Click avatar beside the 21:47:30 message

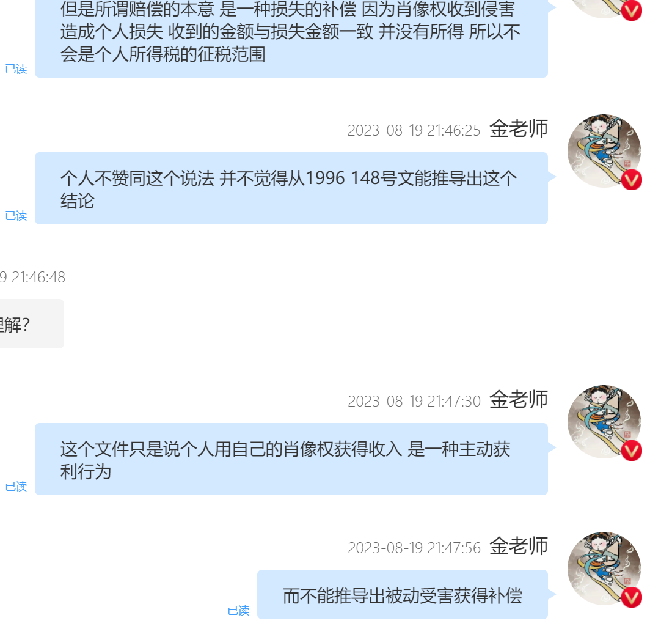(604, 422)
